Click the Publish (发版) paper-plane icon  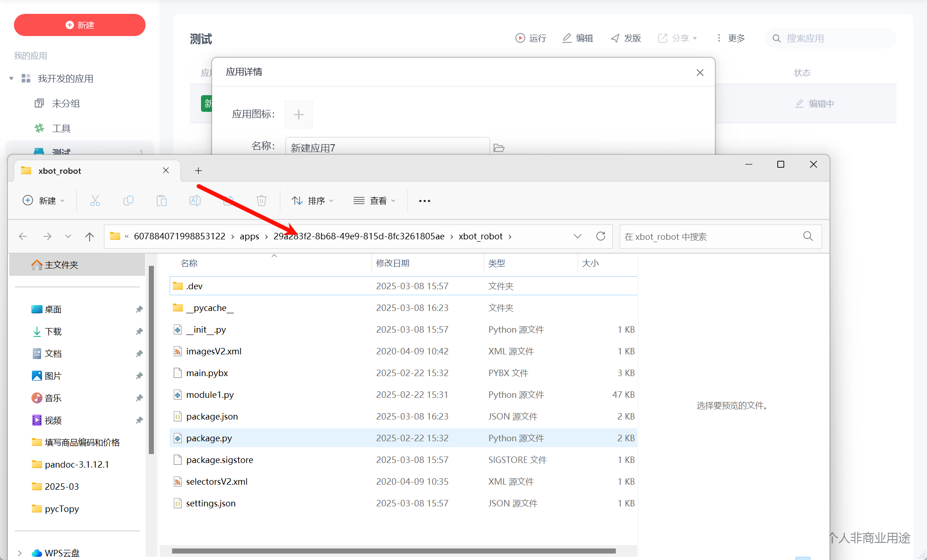[x=615, y=38]
